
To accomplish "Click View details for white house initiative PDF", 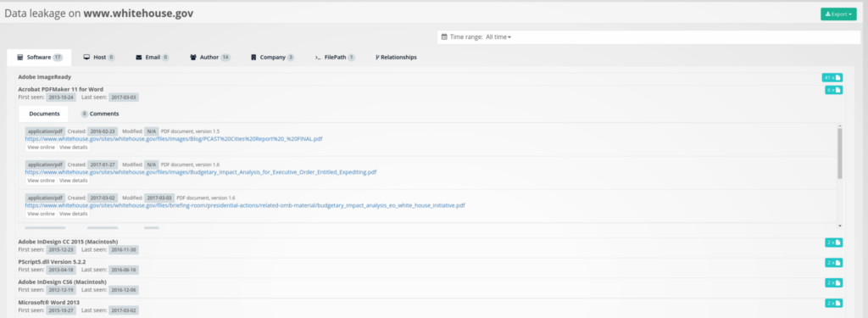I will 73,214.
